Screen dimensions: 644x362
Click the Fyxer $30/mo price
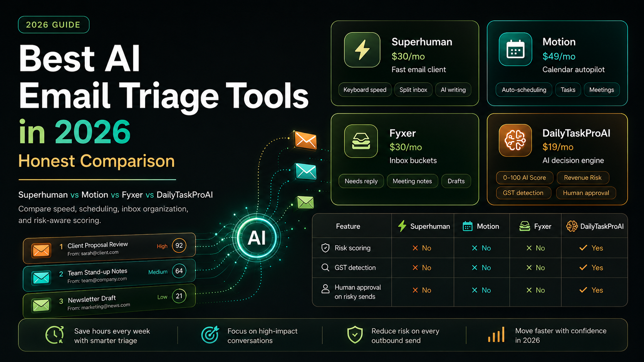[406, 147]
